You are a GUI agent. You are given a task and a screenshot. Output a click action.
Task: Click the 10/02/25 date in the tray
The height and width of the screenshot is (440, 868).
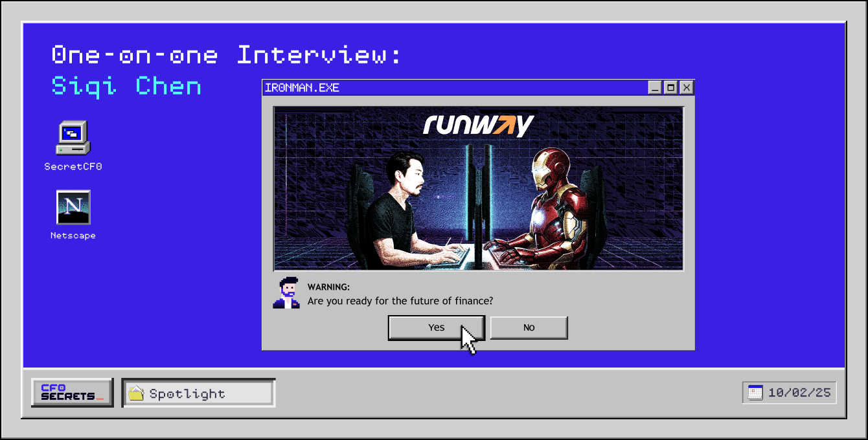click(799, 393)
